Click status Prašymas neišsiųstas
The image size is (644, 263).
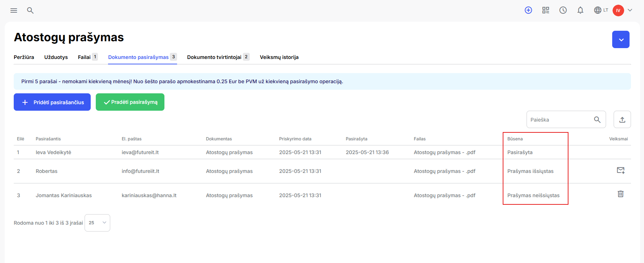533,195
